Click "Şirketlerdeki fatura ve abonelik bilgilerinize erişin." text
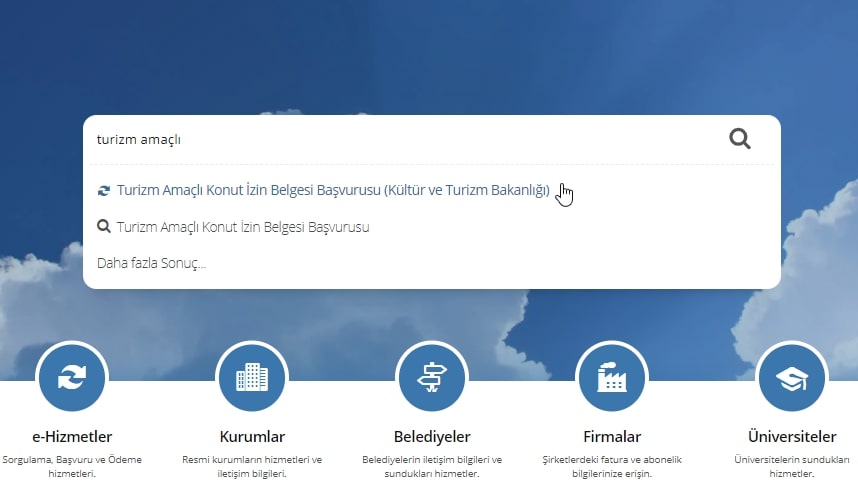858x503 pixels. click(x=612, y=466)
